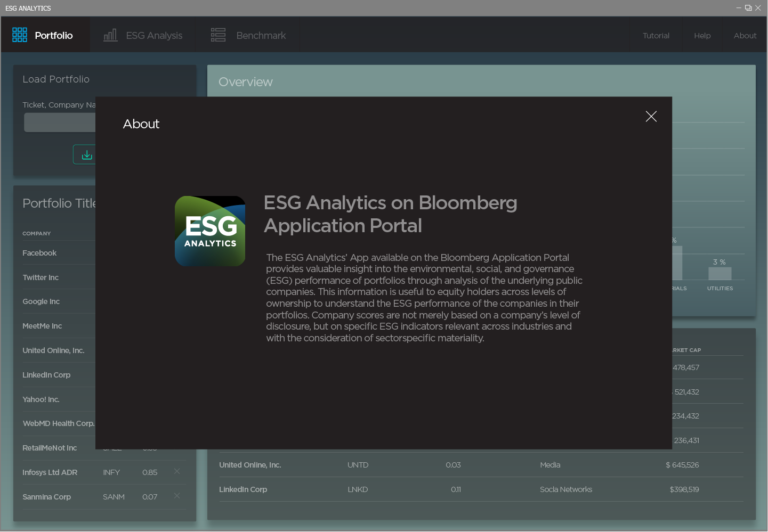This screenshot has height=532, width=768.
Task: Click the 0.11 weight for LinkedIn Corp
Action: pyautogui.click(x=456, y=489)
